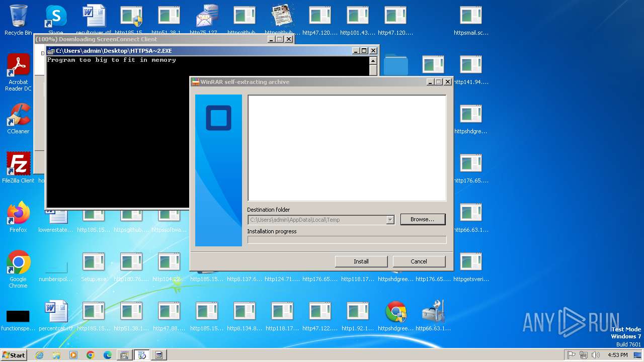
Task: Select the resultsriver.rtf document icon
Action: tap(94, 20)
